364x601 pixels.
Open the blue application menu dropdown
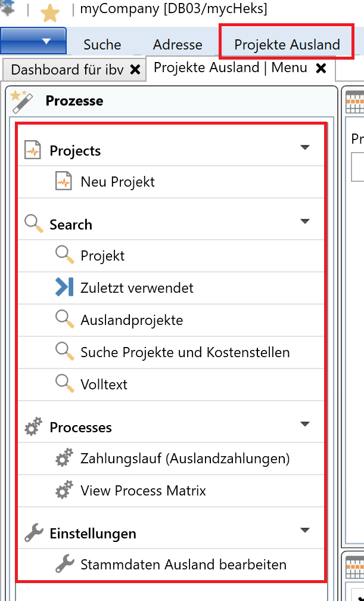tap(33, 42)
